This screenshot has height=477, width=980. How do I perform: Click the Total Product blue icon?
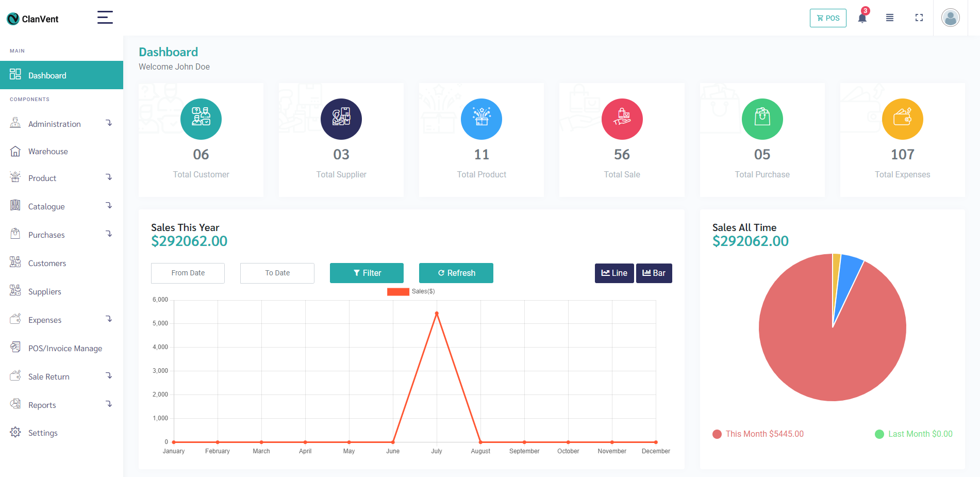click(481, 119)
